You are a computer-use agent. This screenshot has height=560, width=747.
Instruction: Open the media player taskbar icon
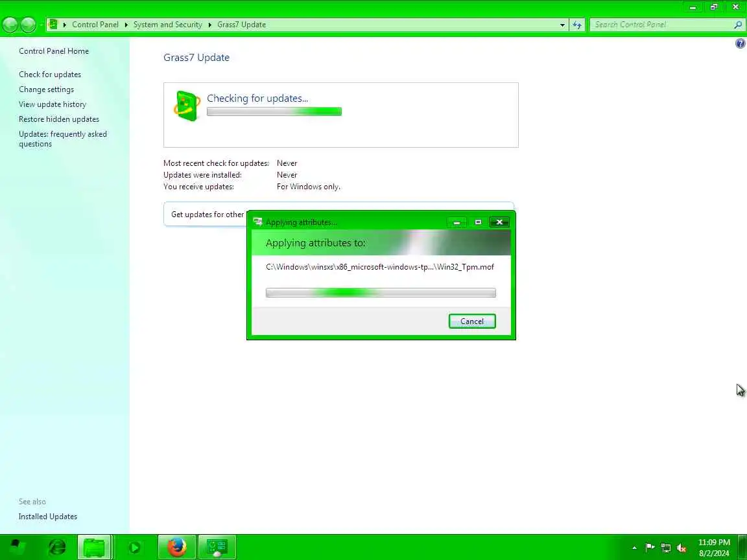[x=134, y=548]
